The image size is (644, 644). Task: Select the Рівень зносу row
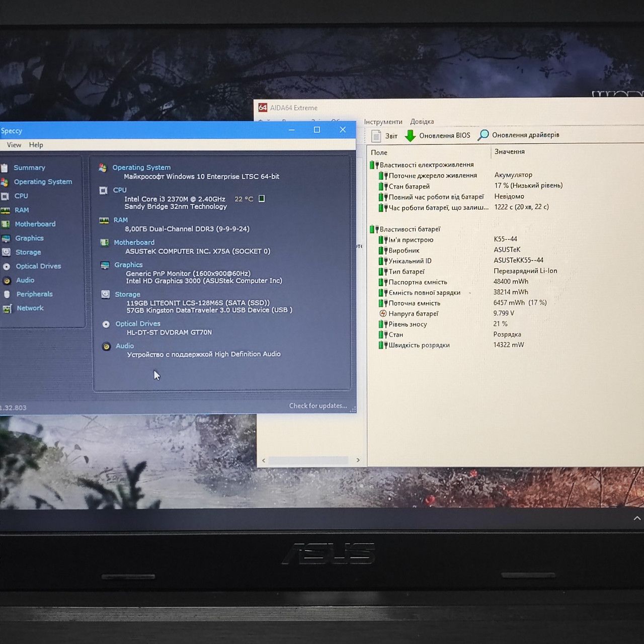tap(403, 324)
